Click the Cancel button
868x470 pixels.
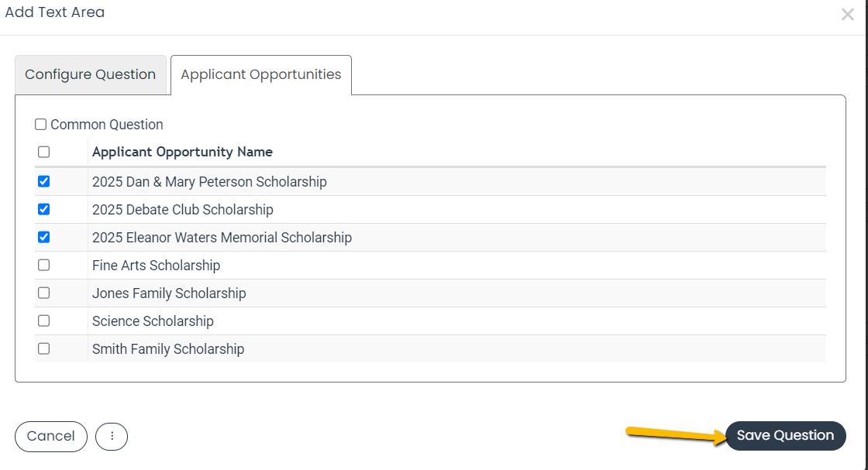[51, 436]
